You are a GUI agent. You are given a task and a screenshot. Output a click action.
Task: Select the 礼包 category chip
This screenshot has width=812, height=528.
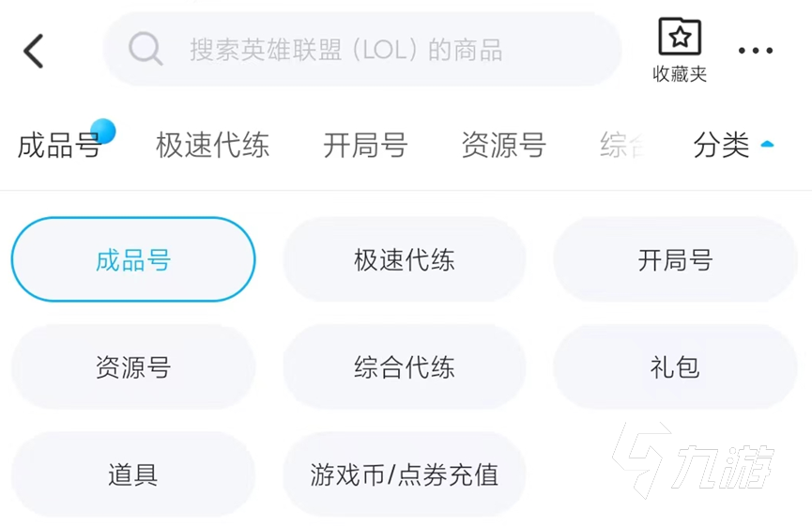tap(675, 367)
